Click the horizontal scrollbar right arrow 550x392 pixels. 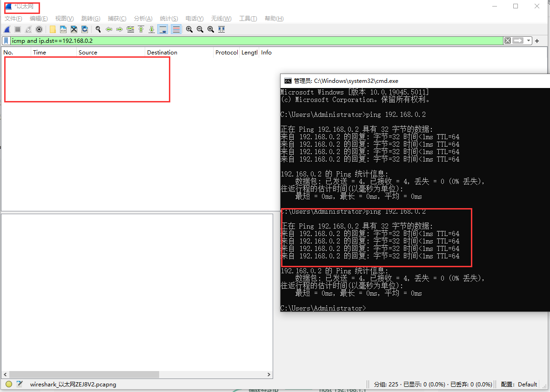269,374
